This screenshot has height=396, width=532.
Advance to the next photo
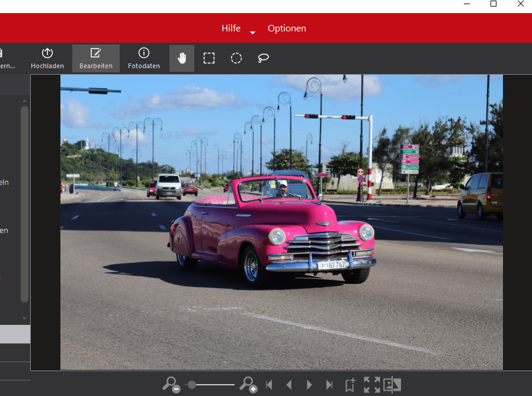[309, 385]
